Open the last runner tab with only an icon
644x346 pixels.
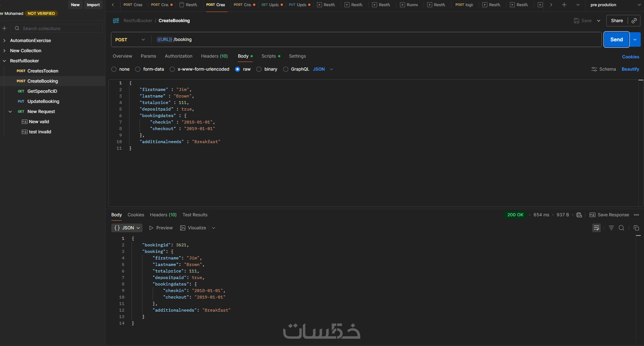pos(540,5)
